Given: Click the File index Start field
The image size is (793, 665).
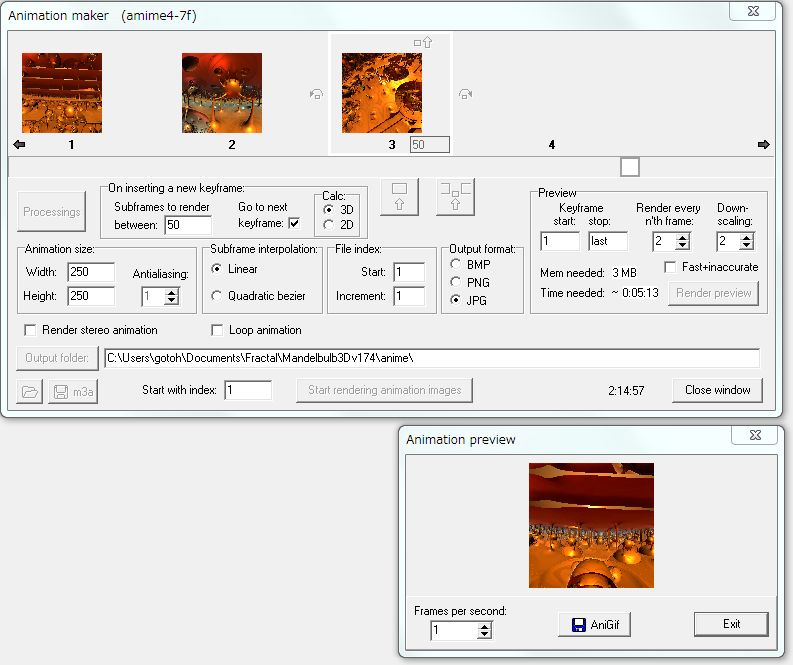Looking at the screenshot, I should [x=409, y=272].
